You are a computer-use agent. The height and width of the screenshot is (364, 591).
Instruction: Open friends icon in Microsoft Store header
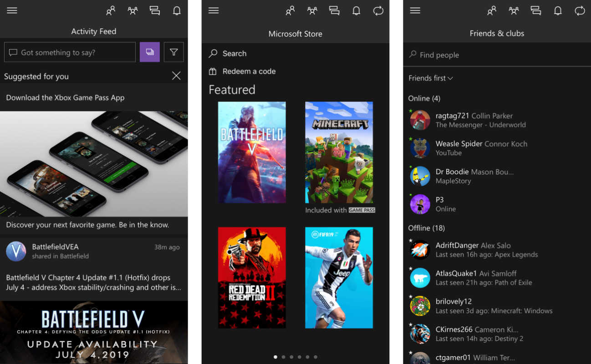tap(290, 11)
